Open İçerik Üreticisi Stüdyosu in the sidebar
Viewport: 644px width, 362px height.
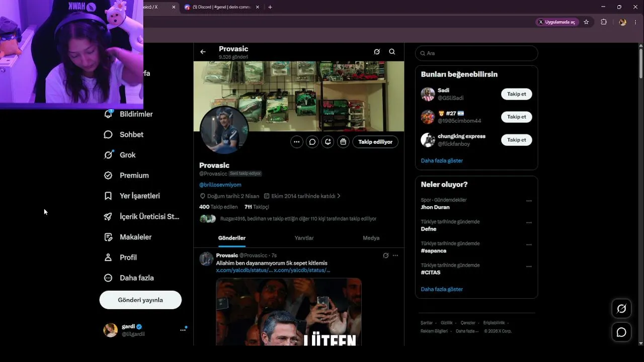tap(141, 217)
